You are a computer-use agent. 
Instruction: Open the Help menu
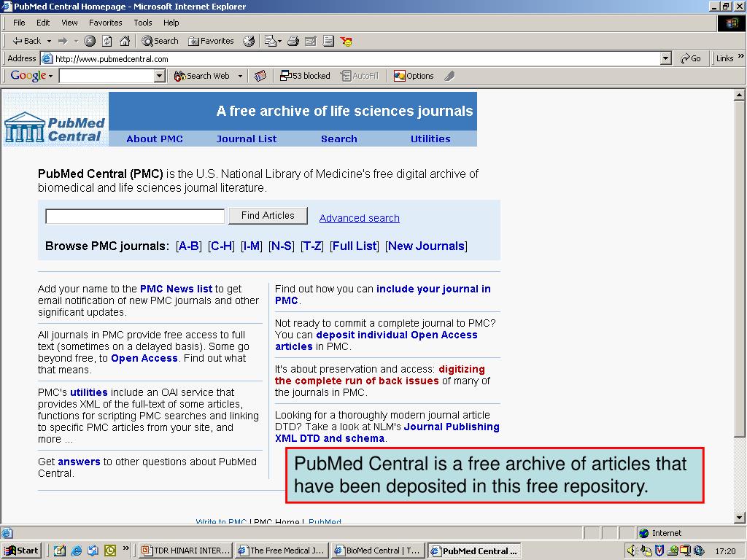pos(171,23)
